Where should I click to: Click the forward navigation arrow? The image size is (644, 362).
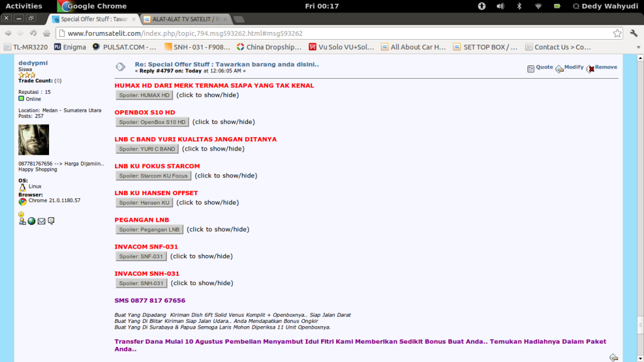pyautogui.click(x=21, y=33)
